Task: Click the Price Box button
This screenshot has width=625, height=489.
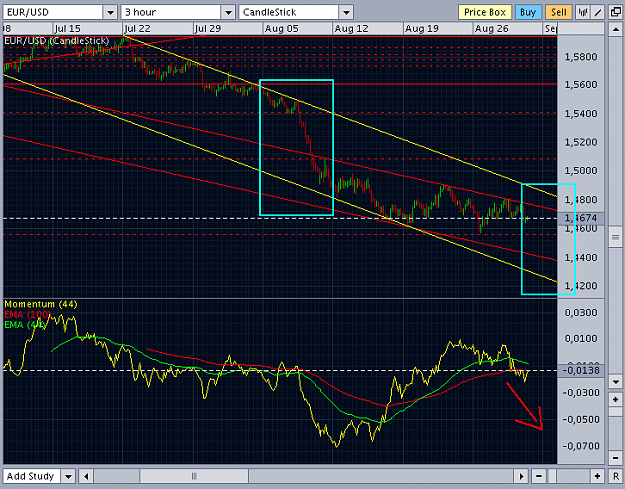Action: [x=485, y=12]
